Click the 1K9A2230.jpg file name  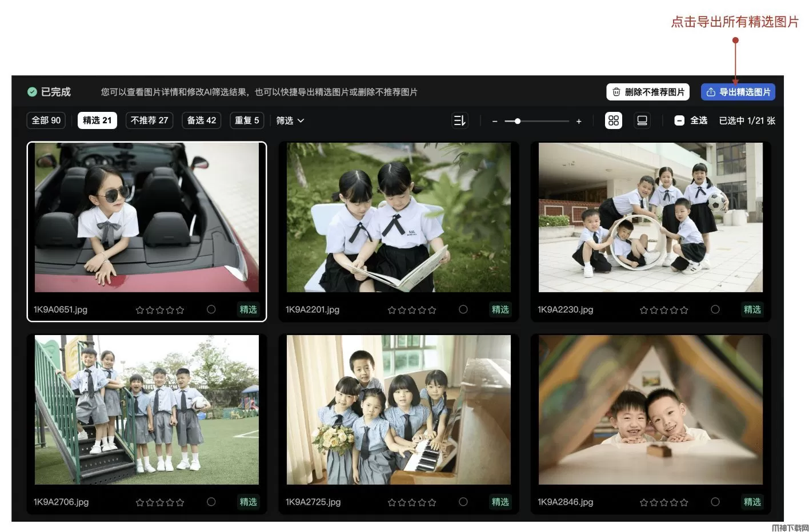tap(566, 309)
